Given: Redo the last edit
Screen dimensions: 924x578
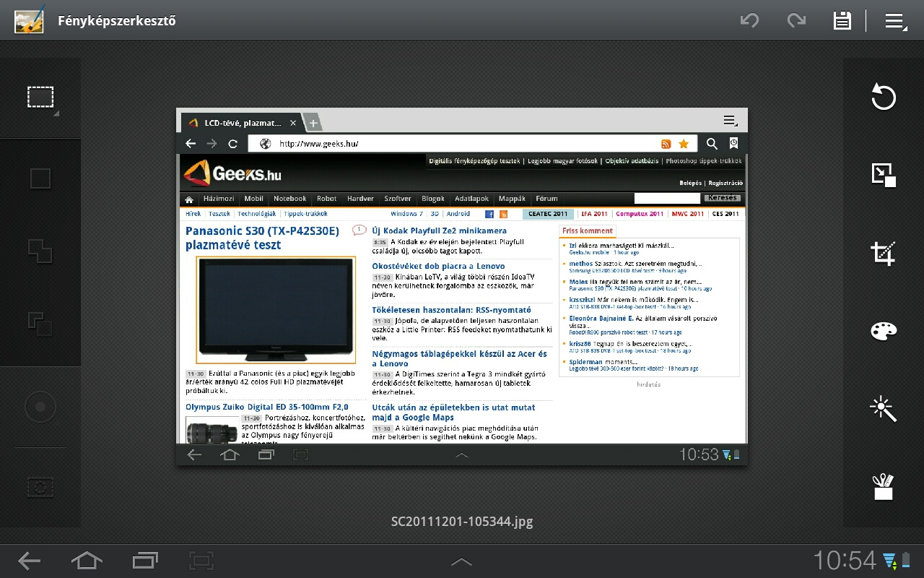Looking at the screenshot, I should click(x=796, y=20).
